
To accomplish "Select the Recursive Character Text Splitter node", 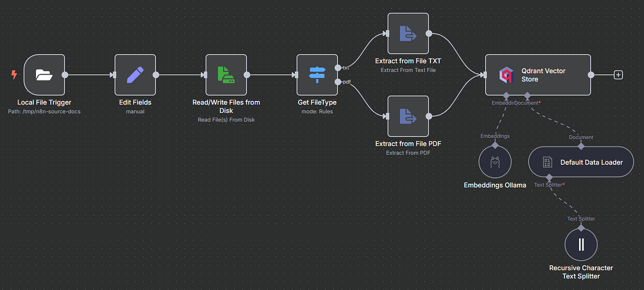I will pos(581,244).
